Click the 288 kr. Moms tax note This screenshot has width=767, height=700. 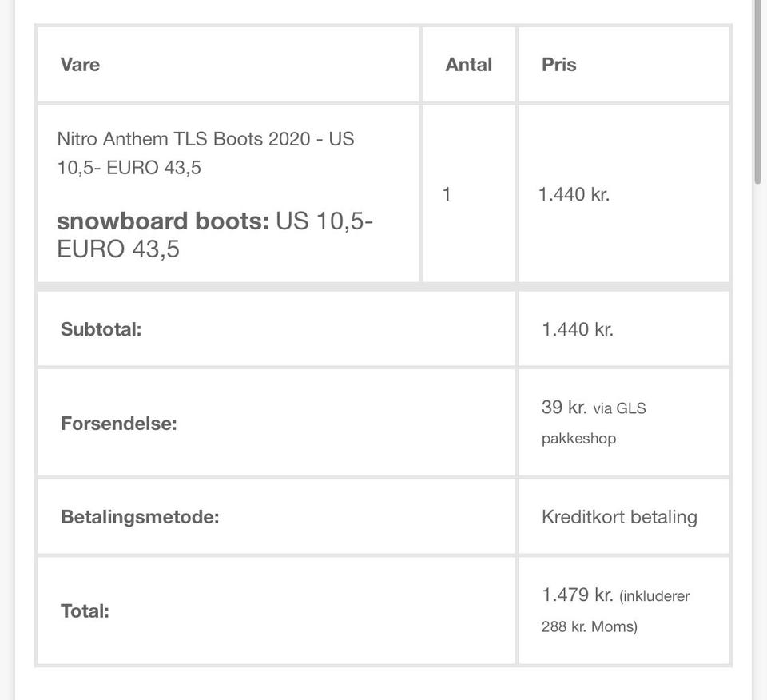point(590,627)
